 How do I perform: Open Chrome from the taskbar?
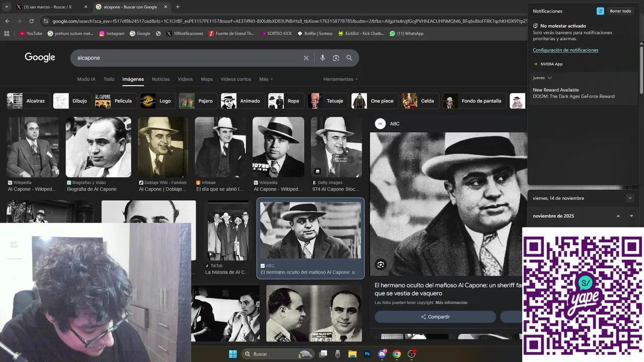click(x=396, y=354)
